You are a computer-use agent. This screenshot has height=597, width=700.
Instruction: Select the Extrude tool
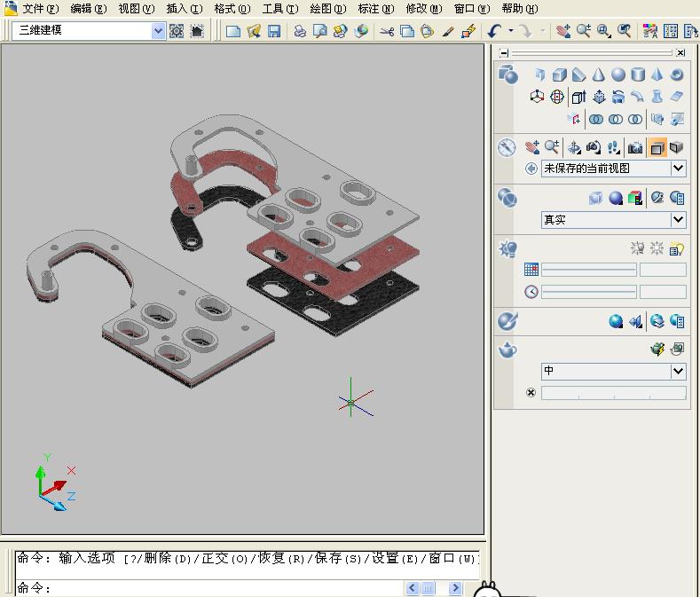coord(579,97)
